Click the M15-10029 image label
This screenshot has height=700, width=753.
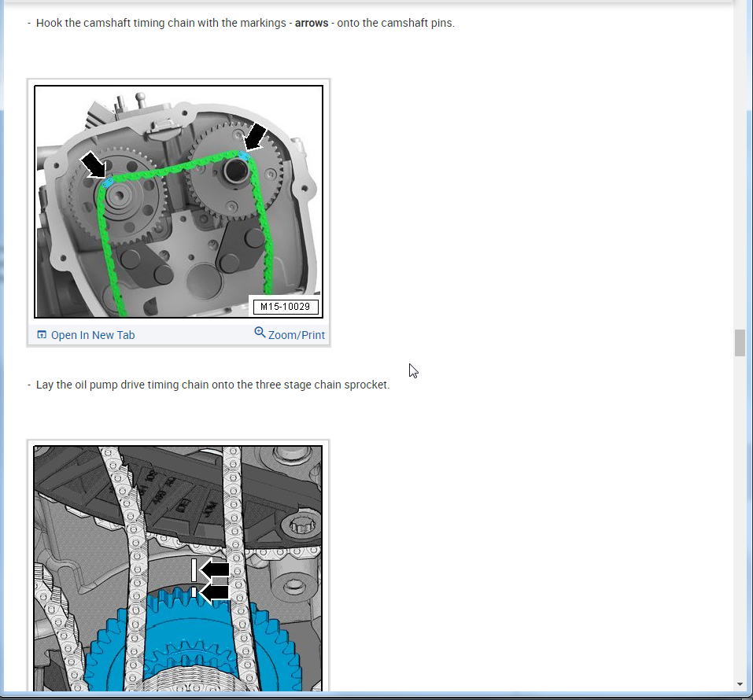point(286,307)
